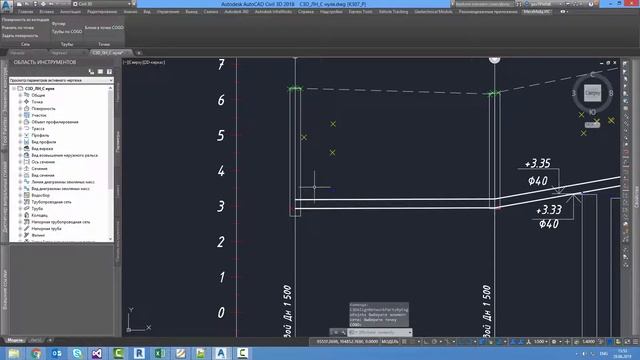Toggle the МОДЕЛЬ space button in status bar
Image resolution: width=640 pixels, height=360 pixels.
pos(389,342)
